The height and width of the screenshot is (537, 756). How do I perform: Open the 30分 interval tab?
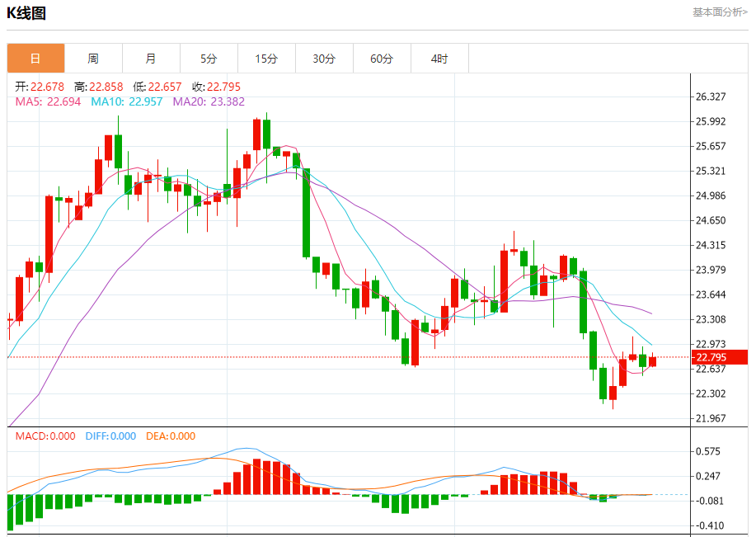tap(324, 59)
